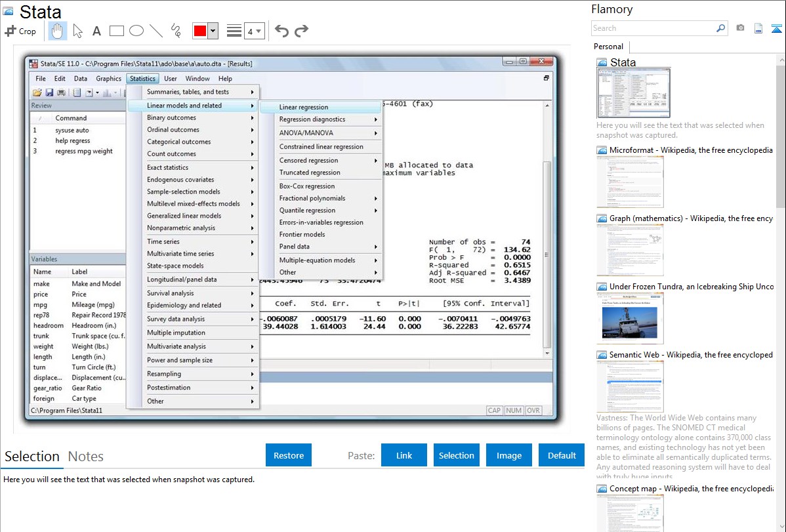Open the Under Frozen Tundra snapshot thumbnail
Screen dimensions: 786x532
630,318
